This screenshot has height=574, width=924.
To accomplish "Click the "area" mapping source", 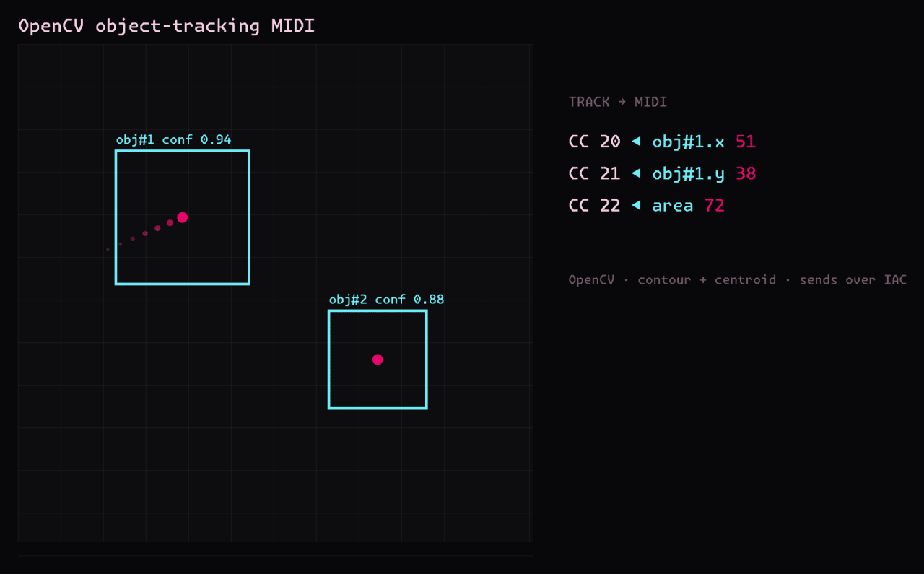I will 673,206.
